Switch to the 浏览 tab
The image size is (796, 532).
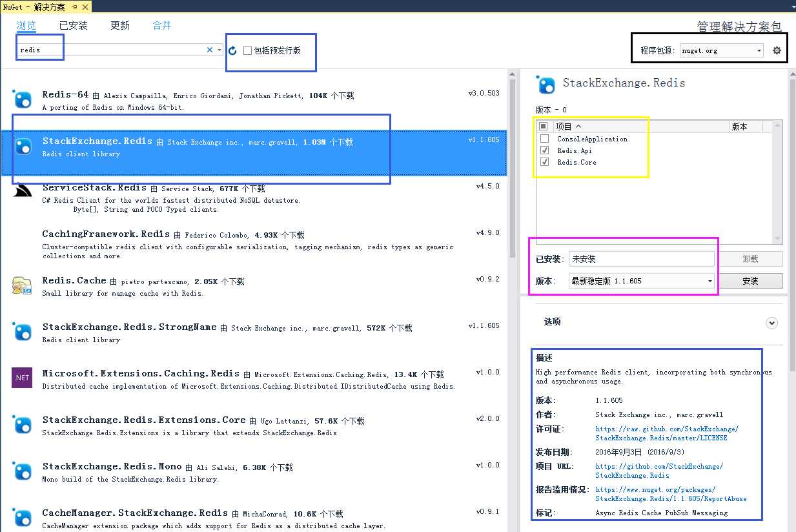[x=26, y=26]
